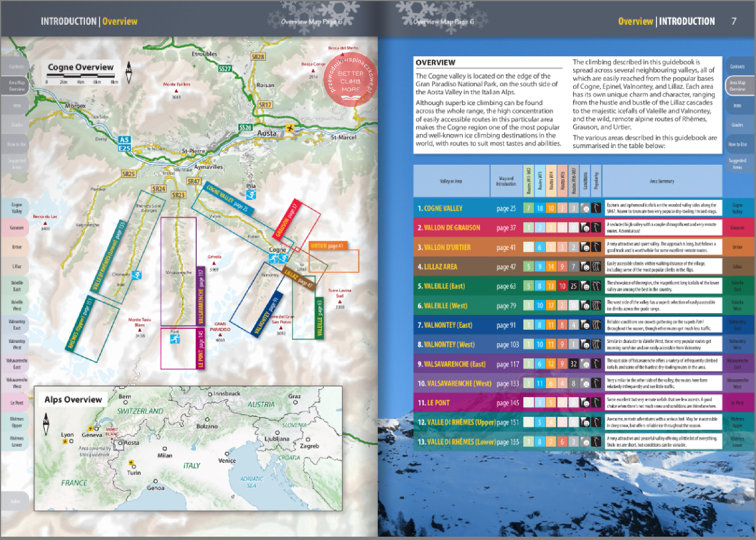Viewport: 756px width, 540px height.
Task: Open the Index tab on left edge
Action: pyautogui.click(x=15, y=501)
